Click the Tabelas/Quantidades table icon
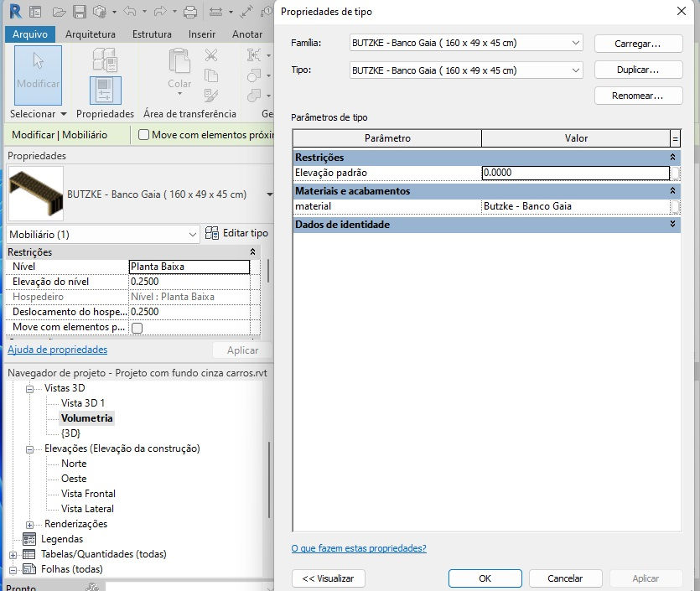Viewport: 700px width, 591px height. click(x=29, y=554)
